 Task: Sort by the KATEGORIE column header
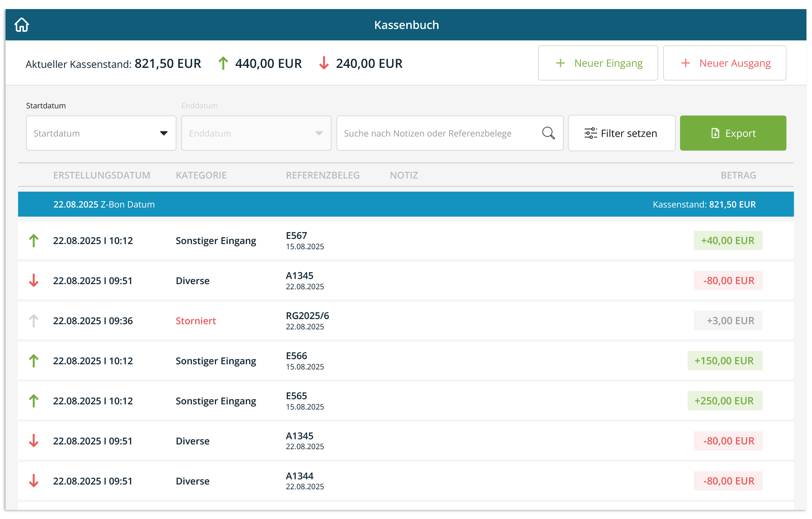click(x=201, y=175)
